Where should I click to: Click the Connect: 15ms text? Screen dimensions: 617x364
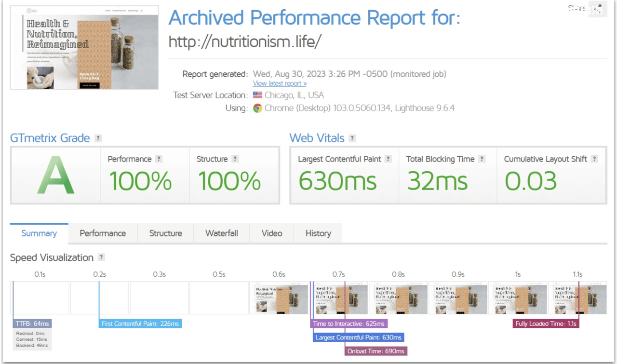tap(31, 339)
